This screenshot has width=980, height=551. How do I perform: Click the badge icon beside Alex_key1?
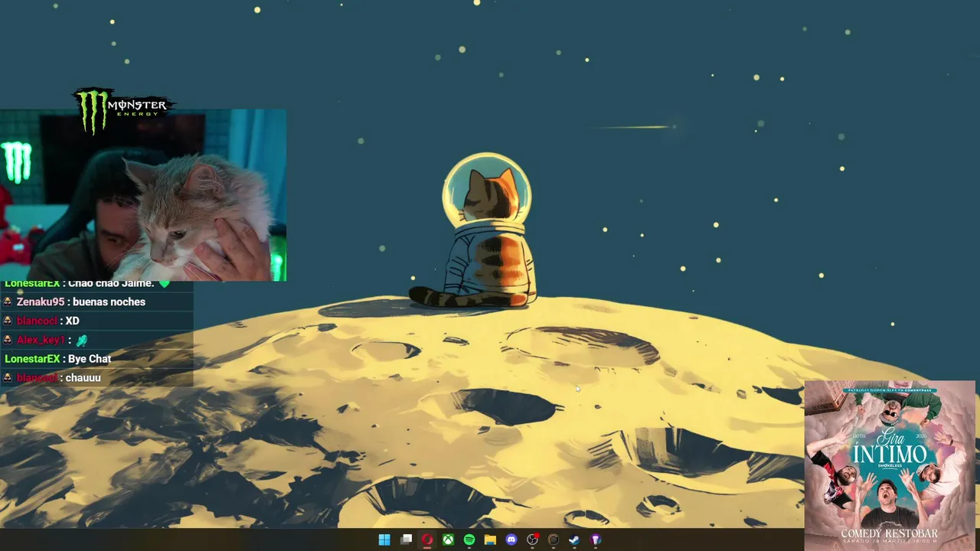pyautogui.click(x=8, y=340)
